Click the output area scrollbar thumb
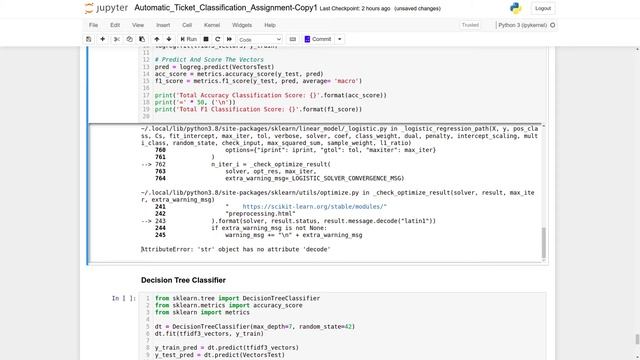 (543, 243)
